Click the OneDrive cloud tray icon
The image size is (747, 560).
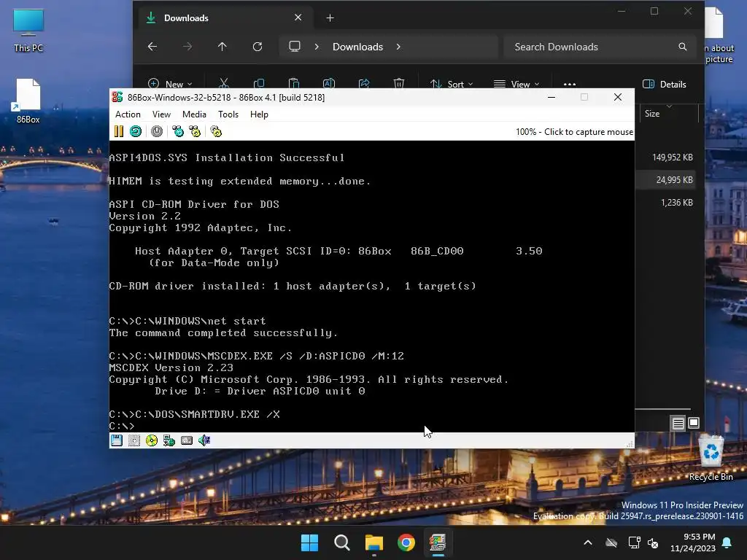point(611,542)
